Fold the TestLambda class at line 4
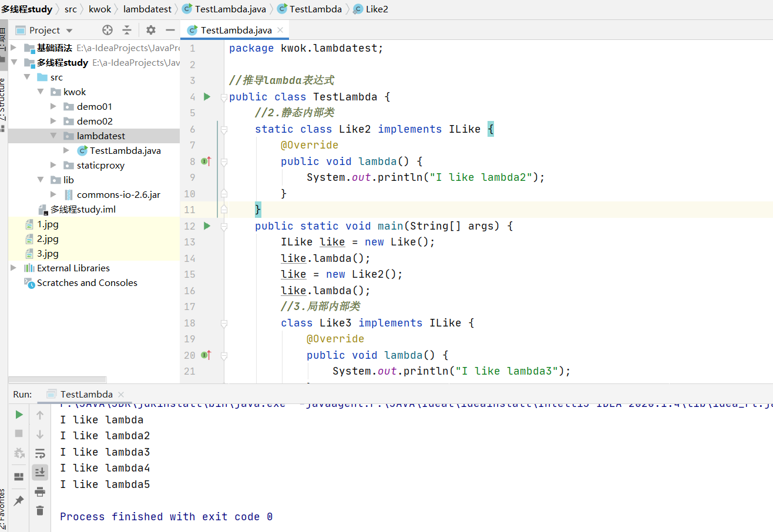Image resolution: width=773 pixels, height=532 pixels. [223, 97]
